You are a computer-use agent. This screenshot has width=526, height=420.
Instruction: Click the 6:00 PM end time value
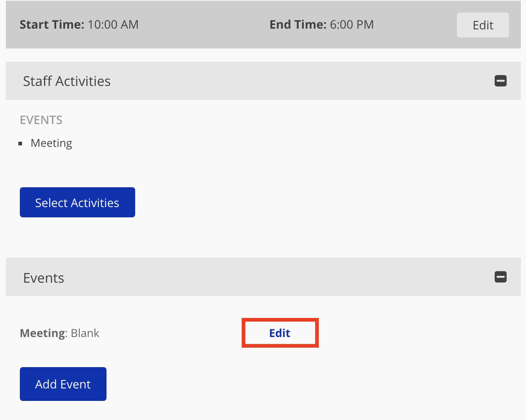point(352,25)
